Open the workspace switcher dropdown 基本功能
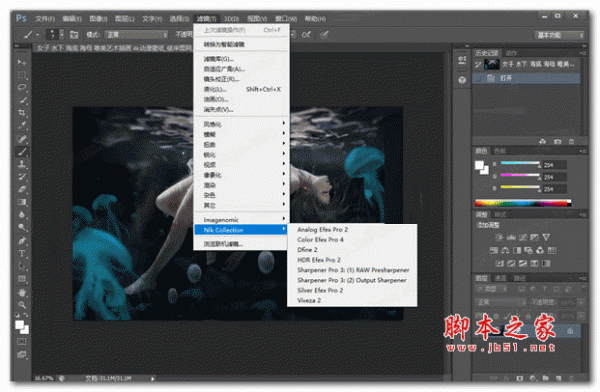Viewport: 600px width, 392px height. tap(559, 35)
